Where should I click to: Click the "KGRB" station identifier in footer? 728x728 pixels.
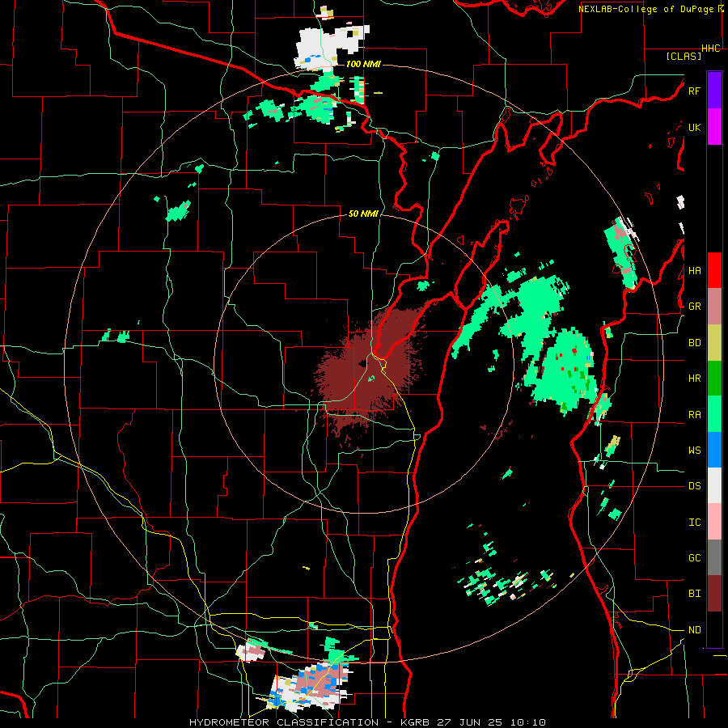click(416, 722)
